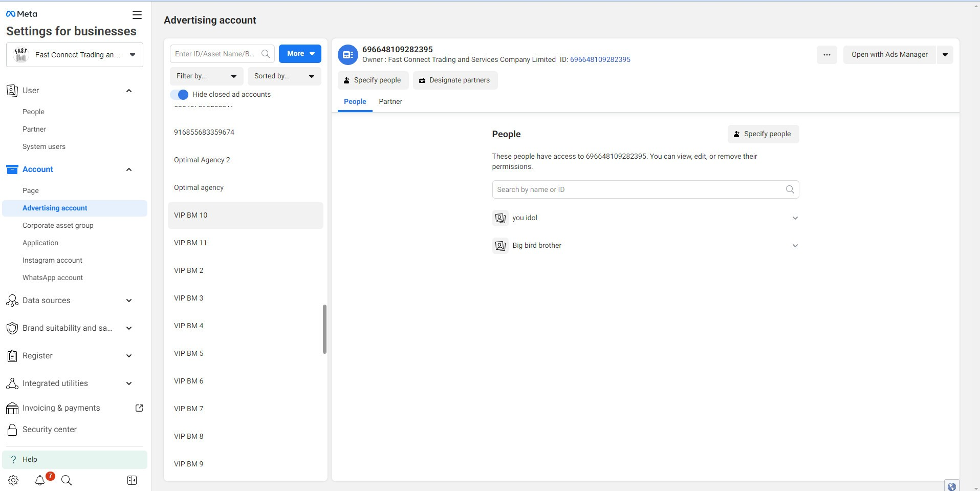This screenshot has width=980, height=491.
Task: Collapse the User section
Action: 129,91
